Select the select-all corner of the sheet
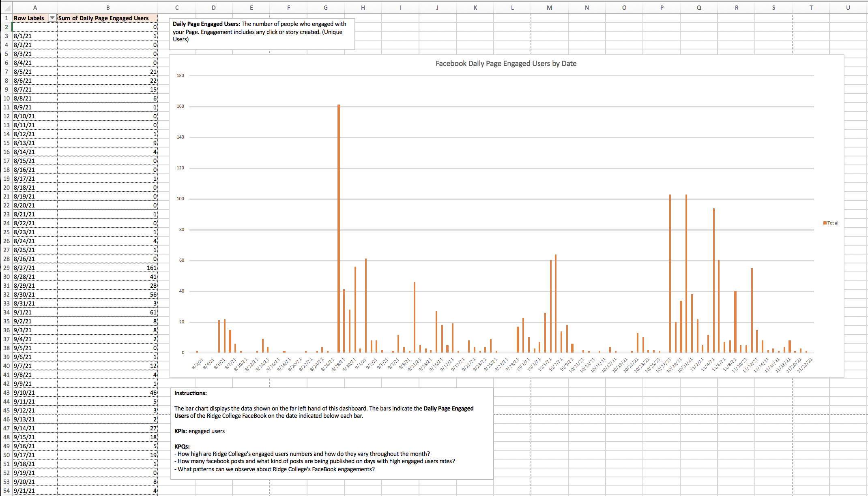This screenshot has width=868, height=496. tap(6, 7)
